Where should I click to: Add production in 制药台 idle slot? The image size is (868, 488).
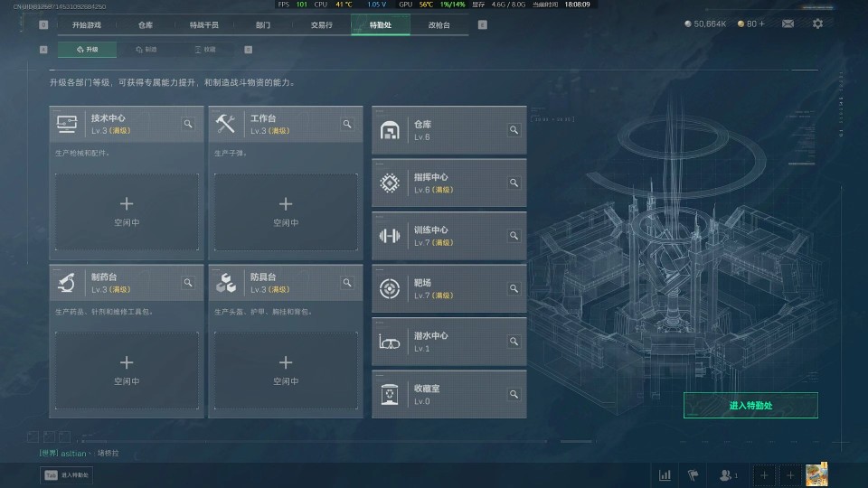127,371
